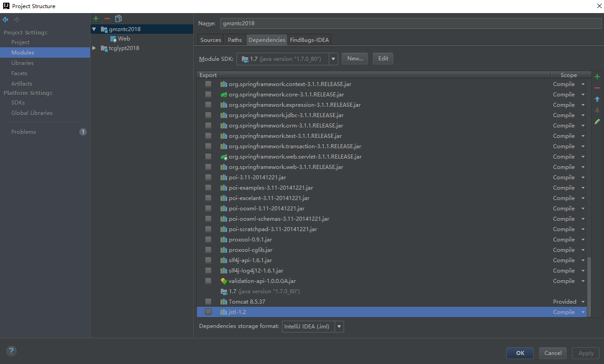Move dependency down with gray arrow

tap(597, 110)
